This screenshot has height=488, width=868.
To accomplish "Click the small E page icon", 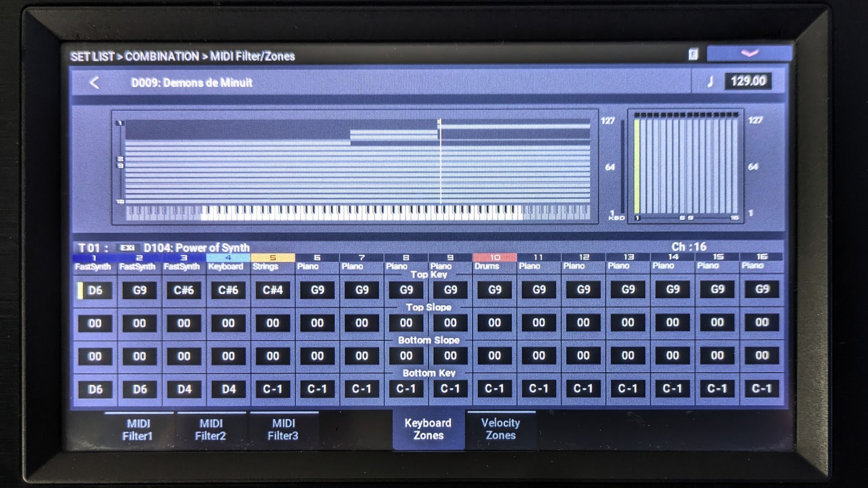I will (x=693, y=55).
